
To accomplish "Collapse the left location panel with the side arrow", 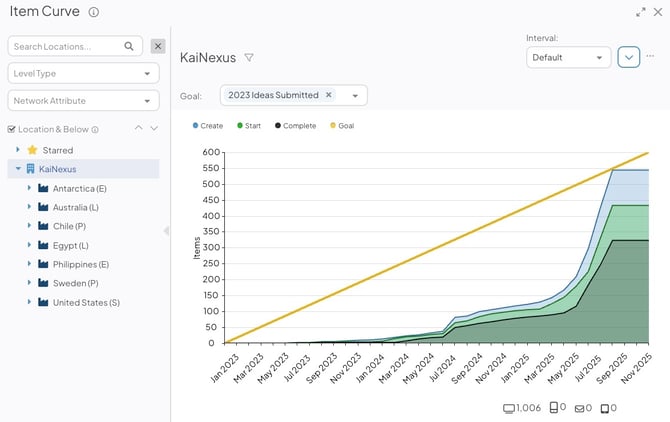I will pos(166,231).
